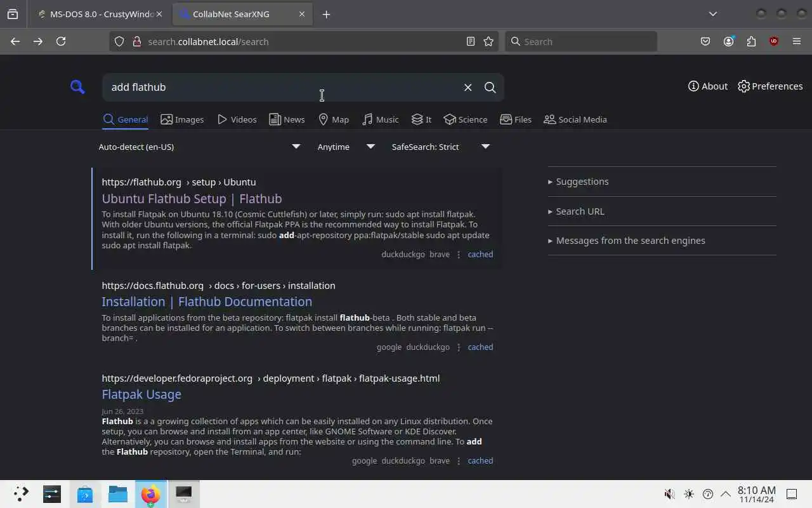Click inside the add flathub search field

282,87
